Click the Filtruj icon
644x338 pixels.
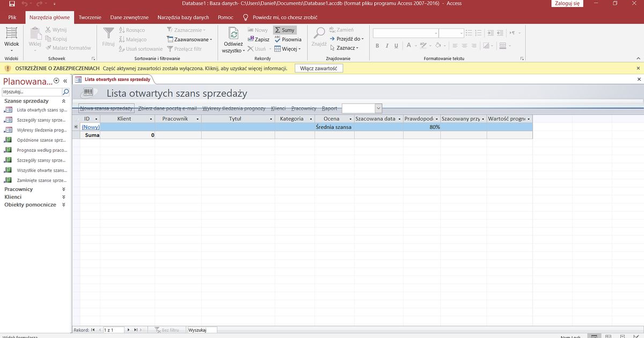[x=108, y=35]
